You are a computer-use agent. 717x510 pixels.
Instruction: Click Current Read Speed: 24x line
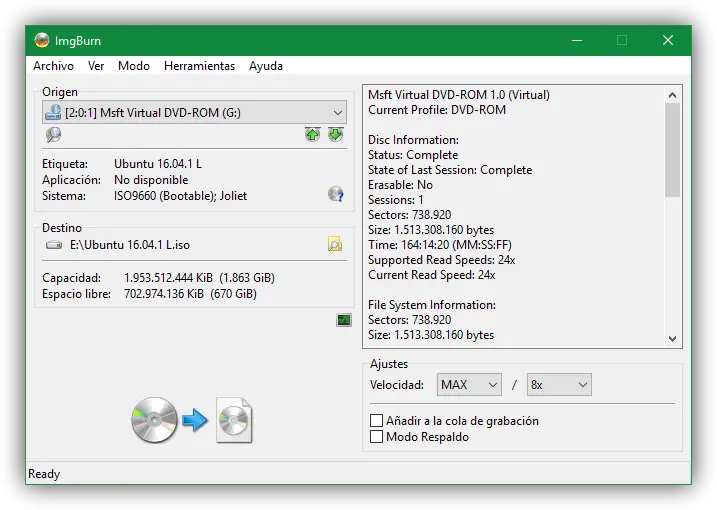(432, 275)
